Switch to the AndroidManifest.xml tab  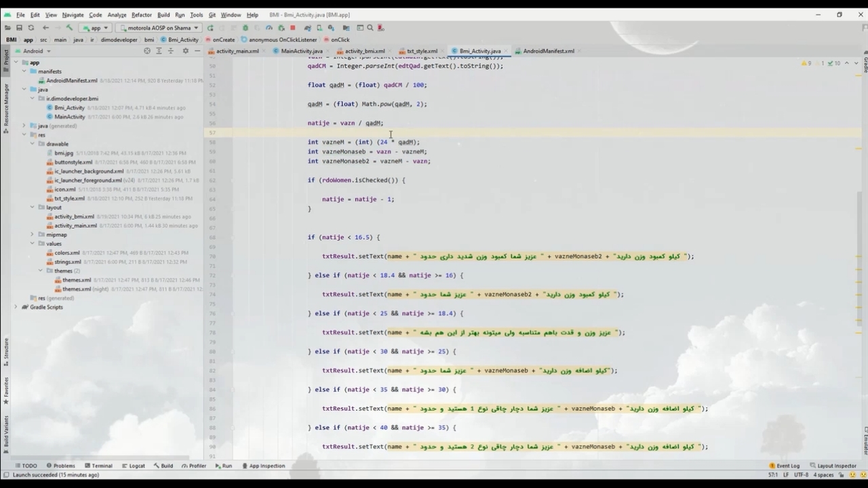pyautogui.click(x=548, y=51)
